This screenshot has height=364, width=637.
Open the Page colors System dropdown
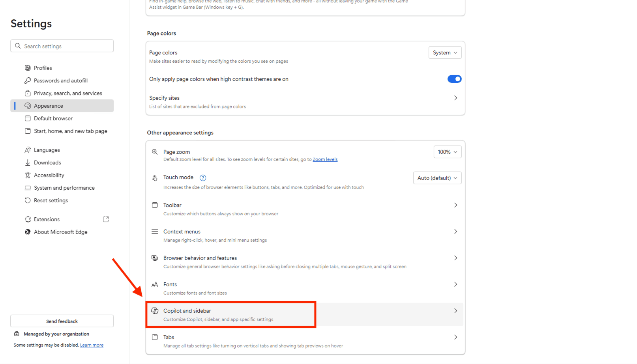tap(445, 52)
